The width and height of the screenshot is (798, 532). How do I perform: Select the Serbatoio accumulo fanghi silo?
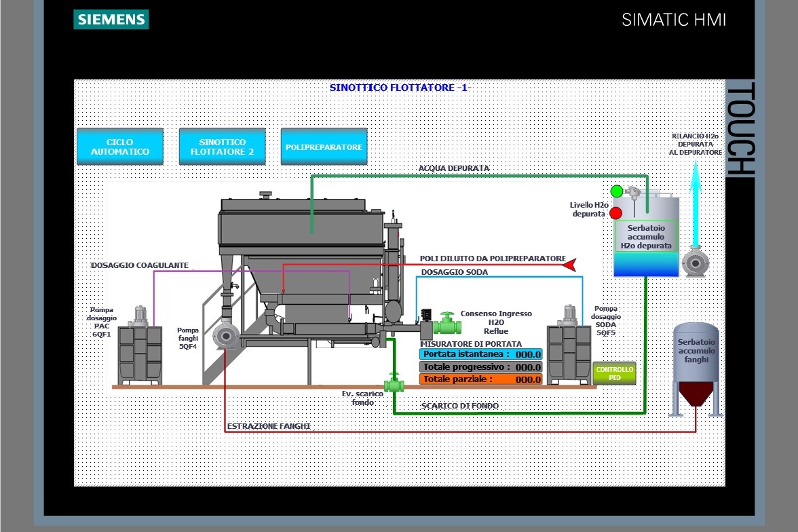pos(696,369)
